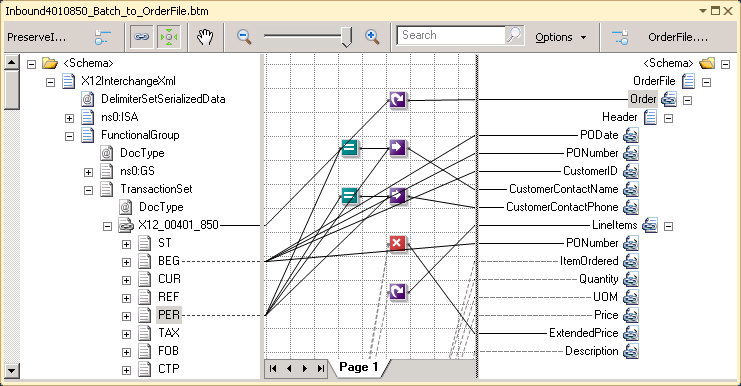Screen dimensions: 741x386
Task: Select the Quantity destination field
Action: point(598,279)
